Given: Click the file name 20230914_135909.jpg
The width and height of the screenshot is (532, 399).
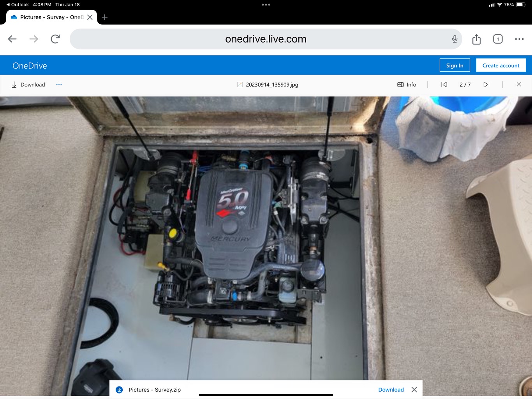Looking at the screenshot, I should 272,85.
